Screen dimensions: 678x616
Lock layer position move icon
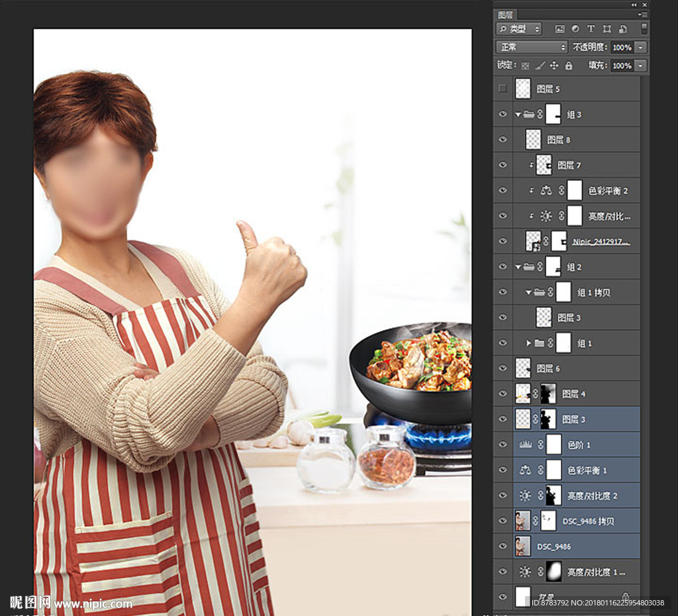(x=554, y=66)
